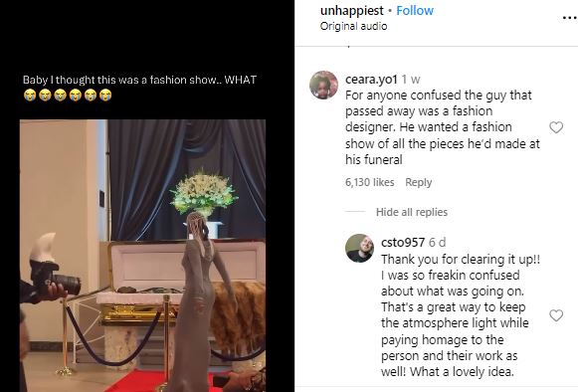Open the Original audio page
The height and width of the screenshot is (392, 578).
pyautogui.click(x=353, y=26)
